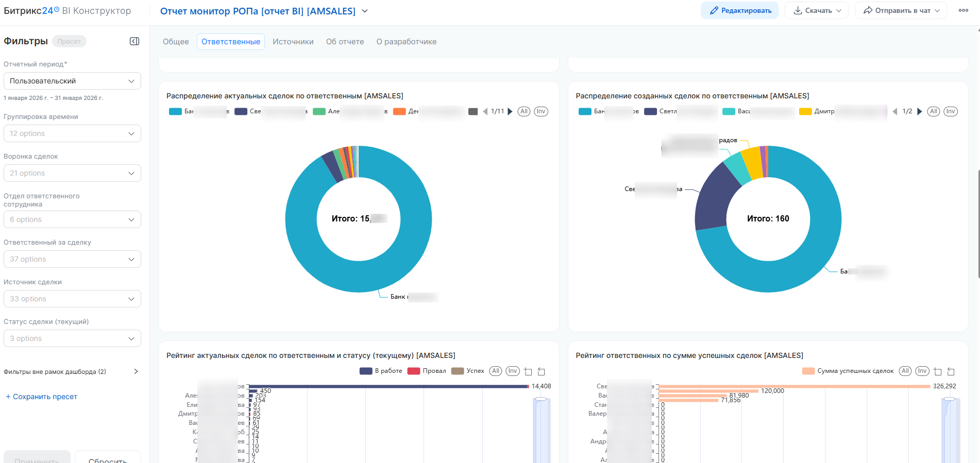Expand the 'Воронка сделок' dropdown
This screenshot has height=463, width=980.
pyautogui.click(x=72, y=173)
